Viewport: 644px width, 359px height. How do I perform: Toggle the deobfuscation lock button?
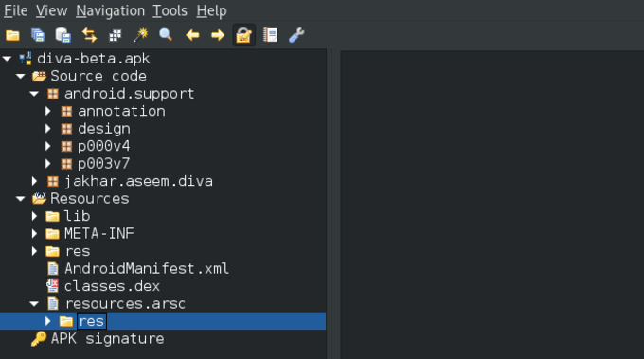point(244,35)
